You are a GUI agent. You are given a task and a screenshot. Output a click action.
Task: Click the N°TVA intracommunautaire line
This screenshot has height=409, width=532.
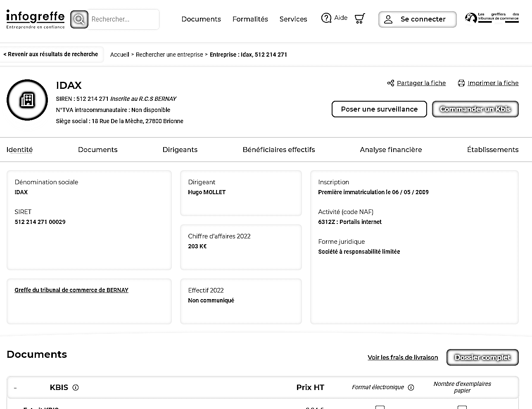point(113,110)
